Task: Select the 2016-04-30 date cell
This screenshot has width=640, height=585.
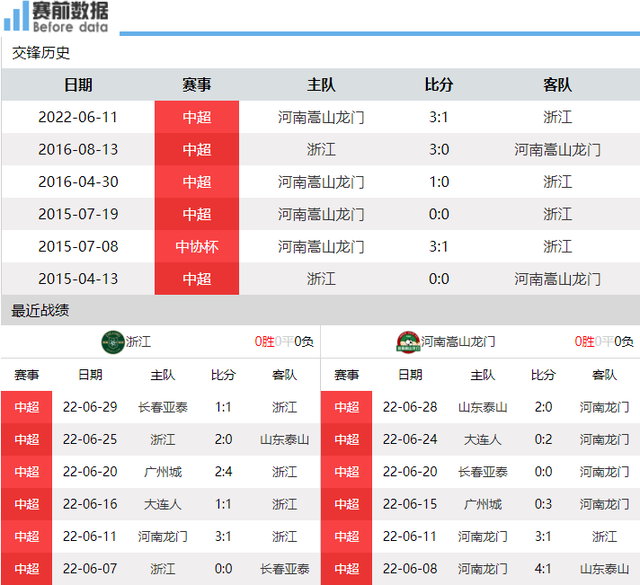Action: (x=78, y=182)
